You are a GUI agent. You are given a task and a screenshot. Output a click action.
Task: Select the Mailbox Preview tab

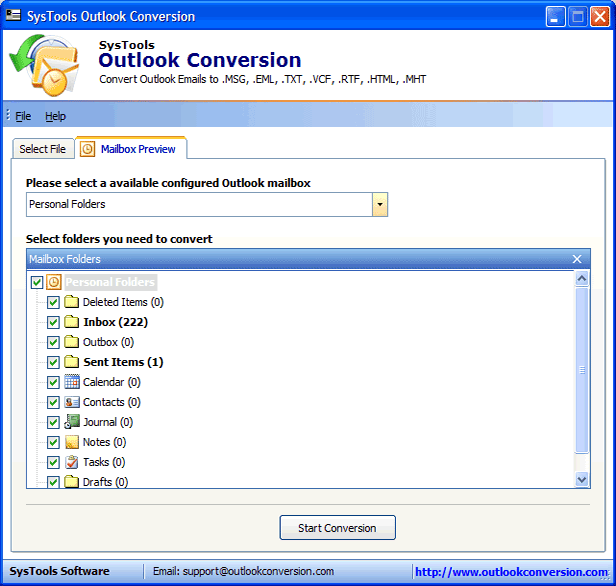pos(131,148)
